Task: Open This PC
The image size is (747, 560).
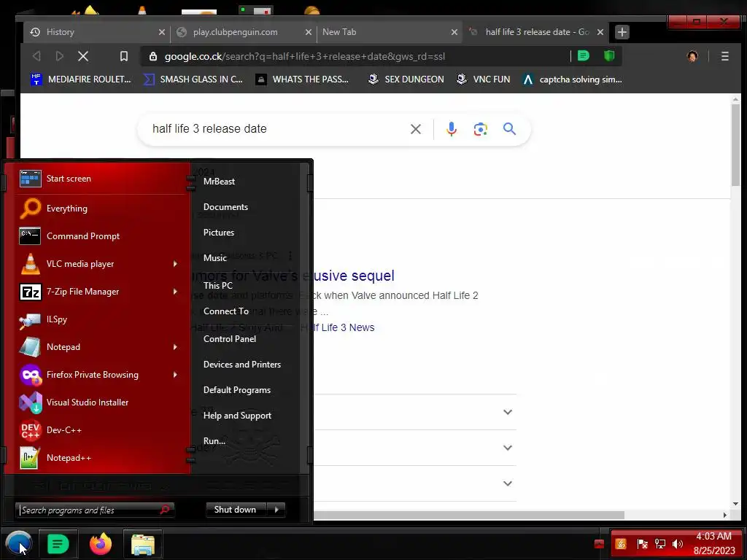Action: 217,286
